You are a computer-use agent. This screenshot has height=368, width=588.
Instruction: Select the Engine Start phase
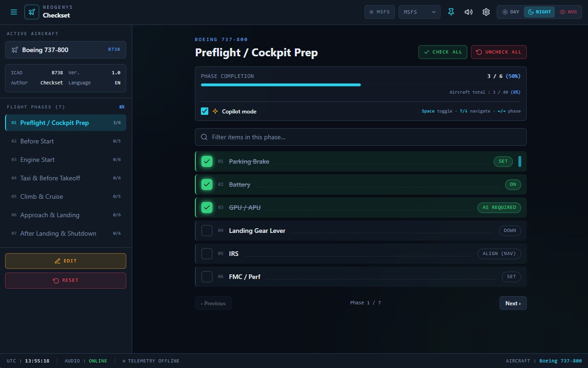pos(65,160)
